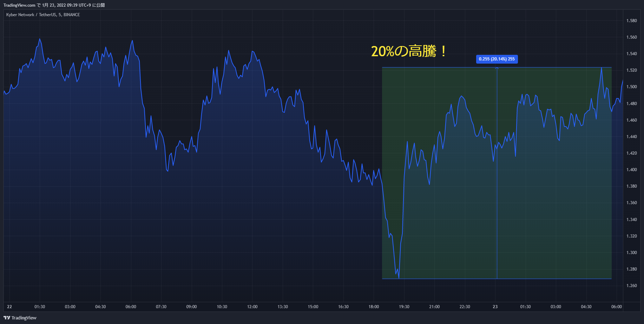Click the 1.500 price axis label

(x=632, y=87)
